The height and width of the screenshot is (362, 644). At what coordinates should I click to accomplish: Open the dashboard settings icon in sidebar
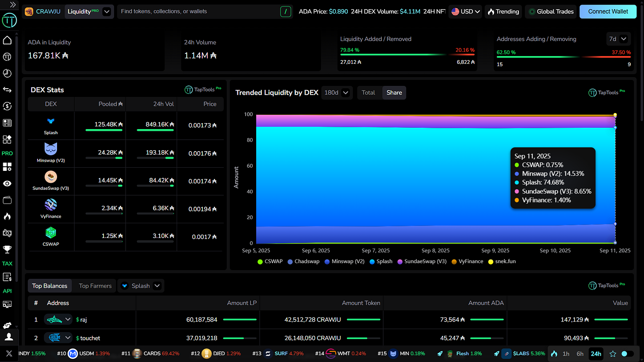(7, 167)
